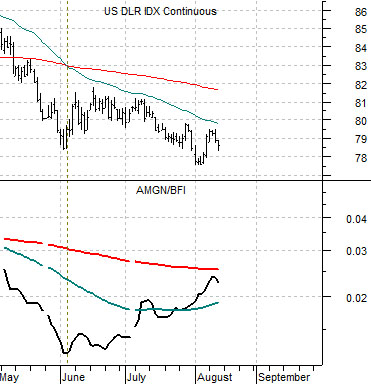
Task: Select the 79 price axis label
Action: (x=361, y=139)
